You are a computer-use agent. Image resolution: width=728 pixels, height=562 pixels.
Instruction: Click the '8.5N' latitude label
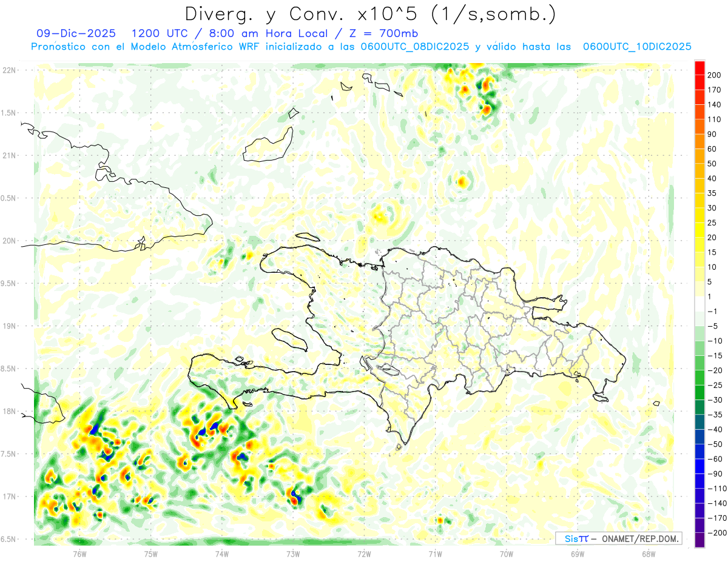click(x=9, y=369)
